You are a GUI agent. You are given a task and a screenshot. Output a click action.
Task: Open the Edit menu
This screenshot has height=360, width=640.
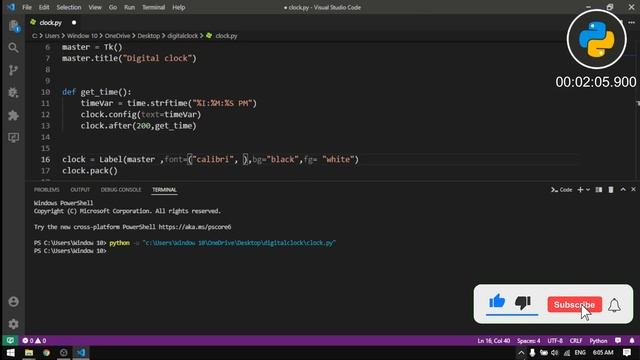[44, 7]
